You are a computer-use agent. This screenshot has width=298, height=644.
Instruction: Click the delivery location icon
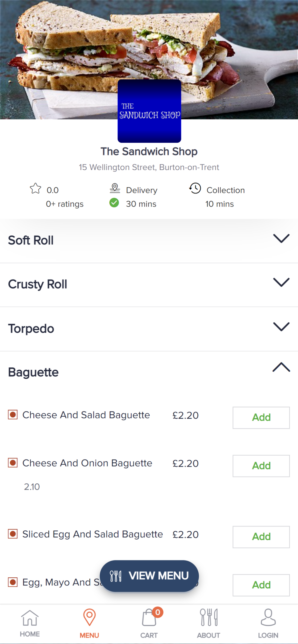[x=115, y=188]
